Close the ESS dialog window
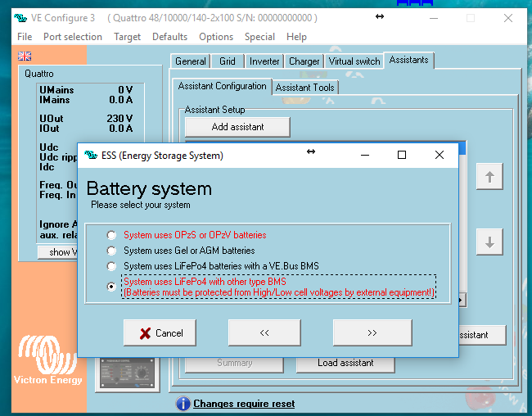 point(440,156)
